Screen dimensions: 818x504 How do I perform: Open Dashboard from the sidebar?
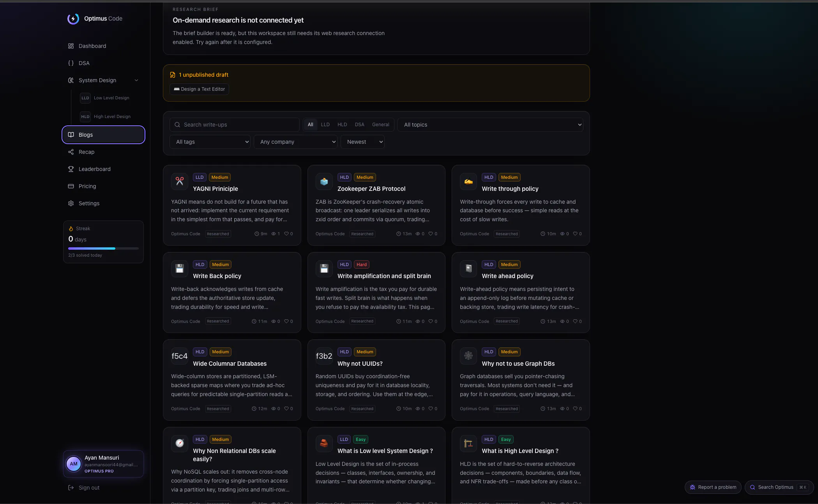(x=103, y=46)
